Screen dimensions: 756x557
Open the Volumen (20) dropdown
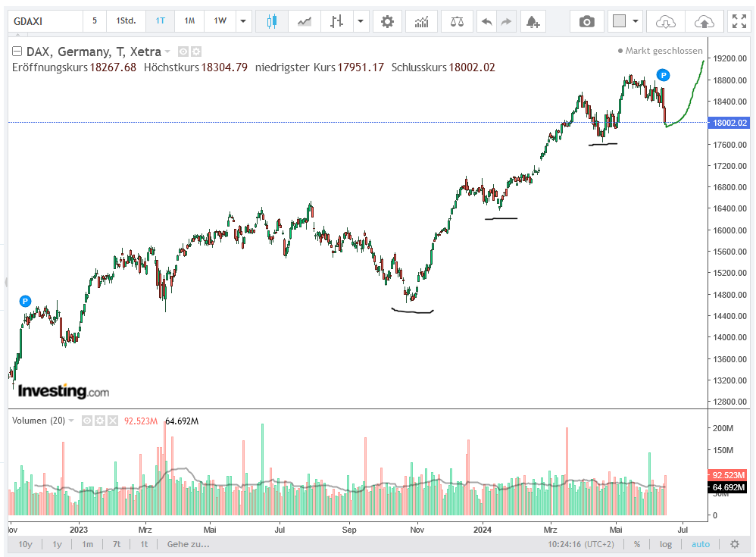[x=70, y=421]
